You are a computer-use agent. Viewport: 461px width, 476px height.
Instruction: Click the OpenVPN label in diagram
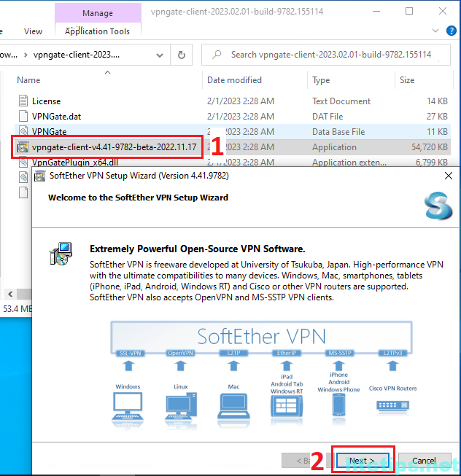tap(181, 353)
